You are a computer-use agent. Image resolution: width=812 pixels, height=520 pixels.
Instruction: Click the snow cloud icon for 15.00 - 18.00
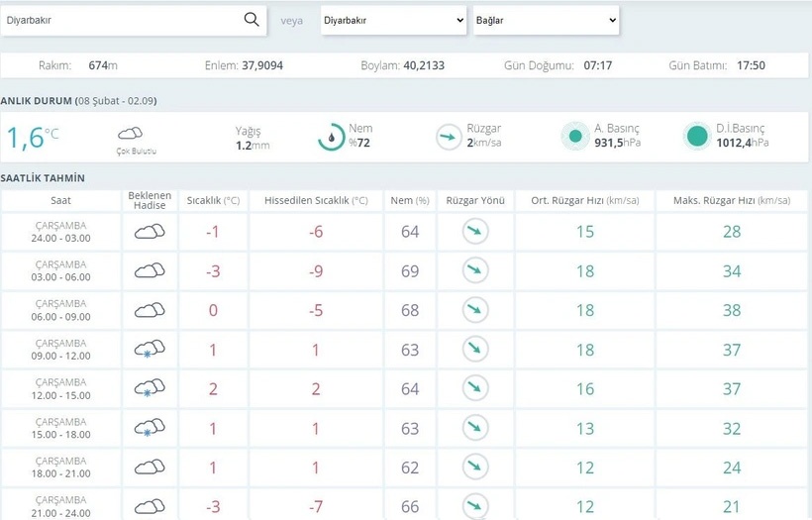[150, 428]
